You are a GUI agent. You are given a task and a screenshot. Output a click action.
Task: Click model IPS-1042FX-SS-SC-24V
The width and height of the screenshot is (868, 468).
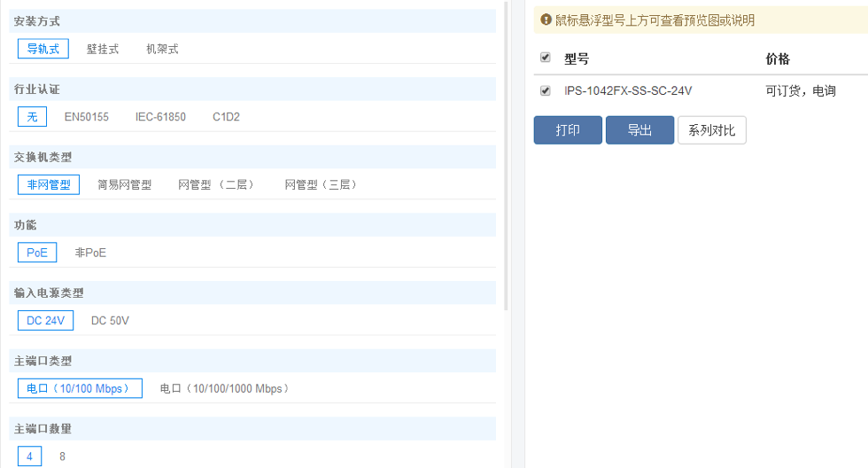[x=628, y=90]
